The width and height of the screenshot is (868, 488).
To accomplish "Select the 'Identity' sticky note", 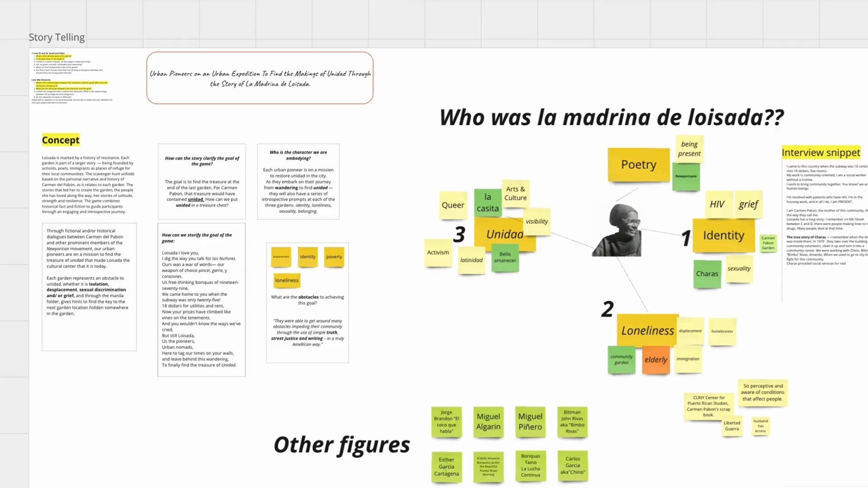I will (x=723, y=235).
